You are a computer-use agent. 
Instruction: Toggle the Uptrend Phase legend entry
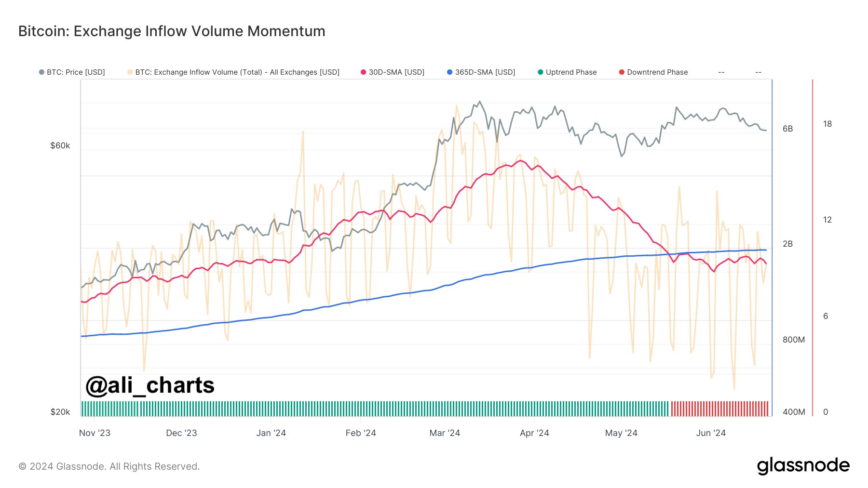pyautogui.click(x=567, y=72)
